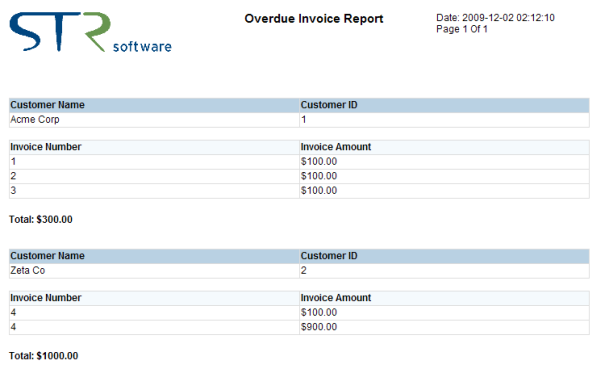
Task: Click Invoice Amount header under Acme Corp
Action: 444,147
